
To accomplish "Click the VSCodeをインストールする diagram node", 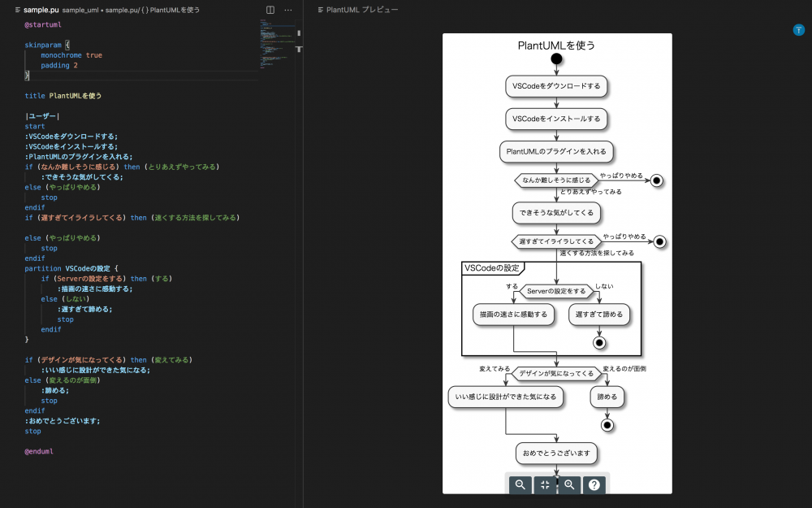I will pos(557,119).
